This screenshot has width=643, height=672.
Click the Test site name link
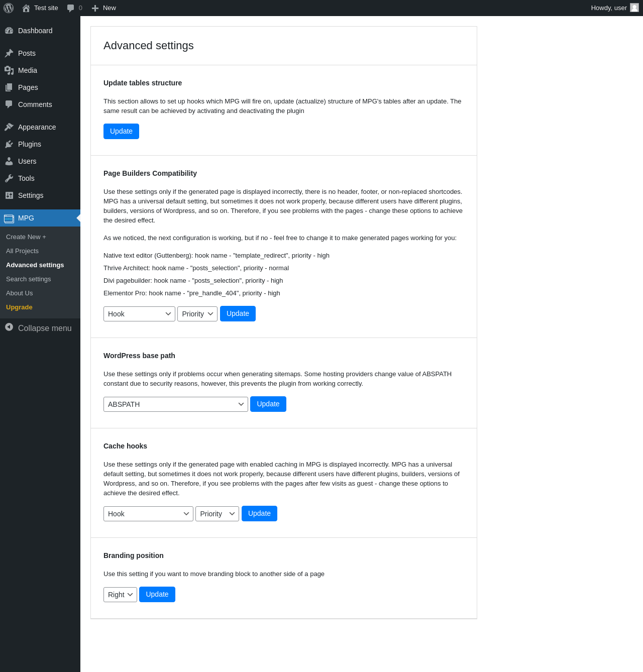click(46, 8)
